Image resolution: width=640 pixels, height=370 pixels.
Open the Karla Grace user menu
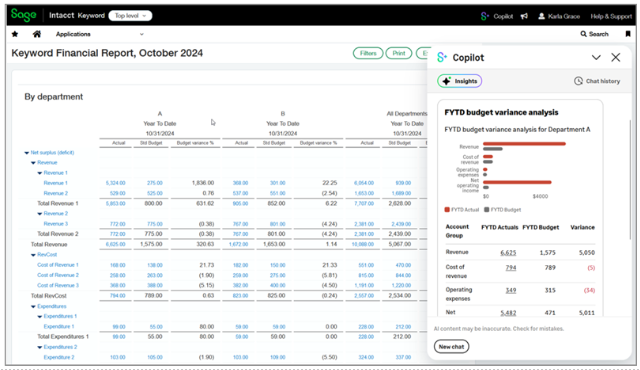pos(559,16)
